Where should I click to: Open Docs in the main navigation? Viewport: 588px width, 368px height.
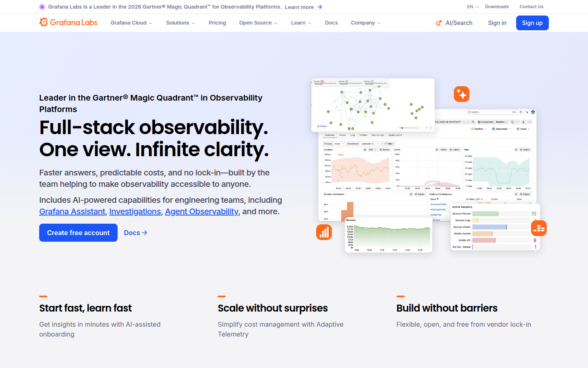click(x=332, y=23)
